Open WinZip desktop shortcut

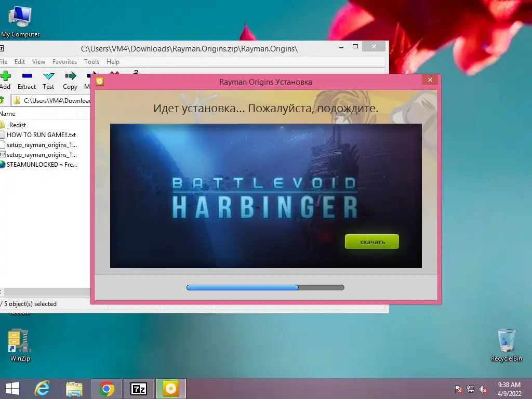(x=20, y=345)
